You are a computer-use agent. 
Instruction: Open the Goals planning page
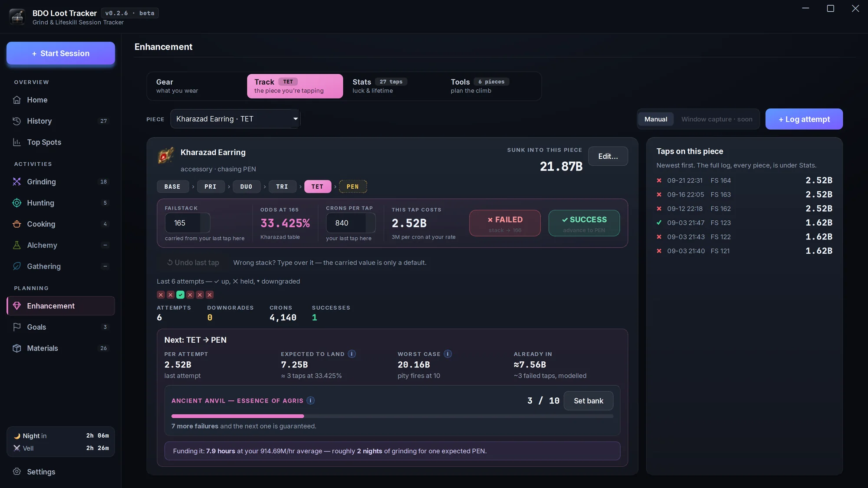point(61,327)
